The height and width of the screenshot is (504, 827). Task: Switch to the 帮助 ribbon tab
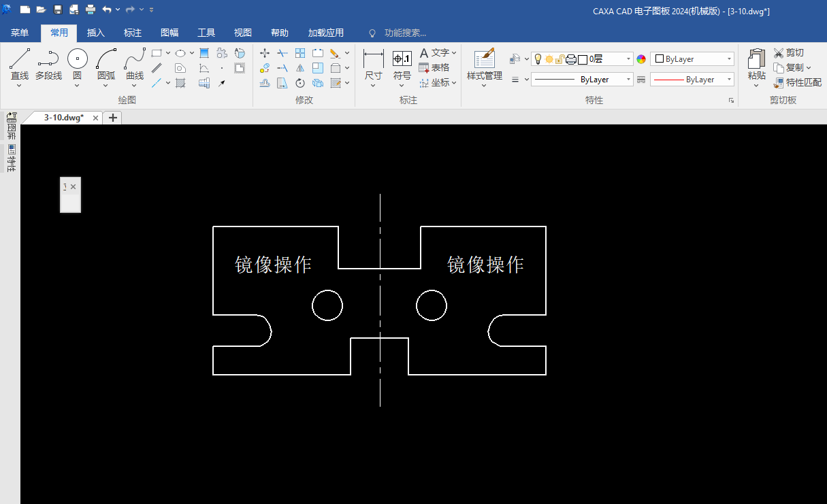[x=280, y=33]
